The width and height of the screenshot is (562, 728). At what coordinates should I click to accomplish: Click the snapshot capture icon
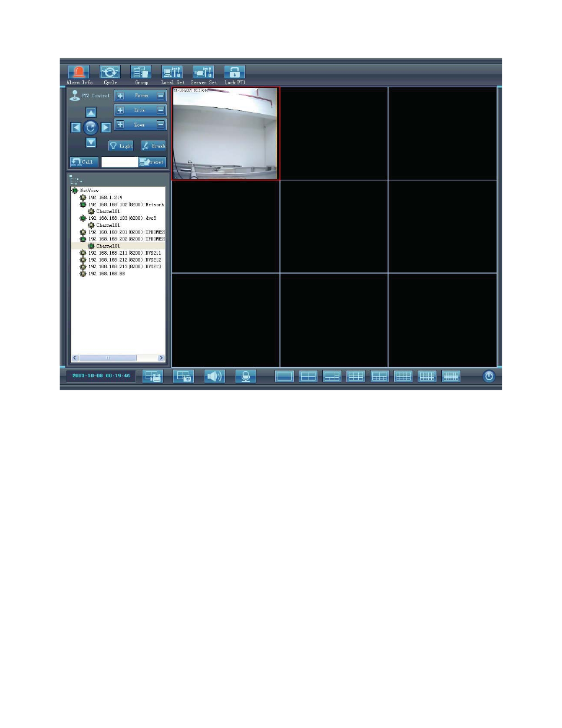(184, 376)
